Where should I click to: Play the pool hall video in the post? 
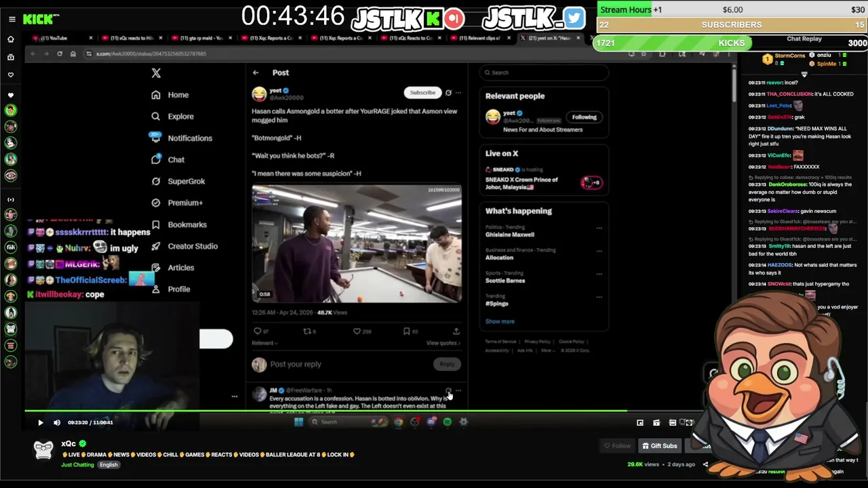[x=357, y=243]
